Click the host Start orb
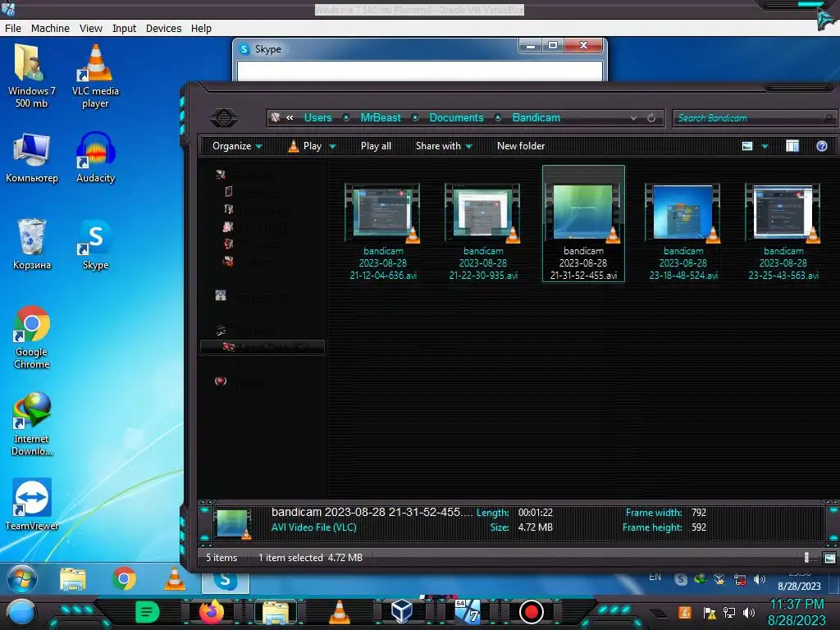 click(21, 613)
